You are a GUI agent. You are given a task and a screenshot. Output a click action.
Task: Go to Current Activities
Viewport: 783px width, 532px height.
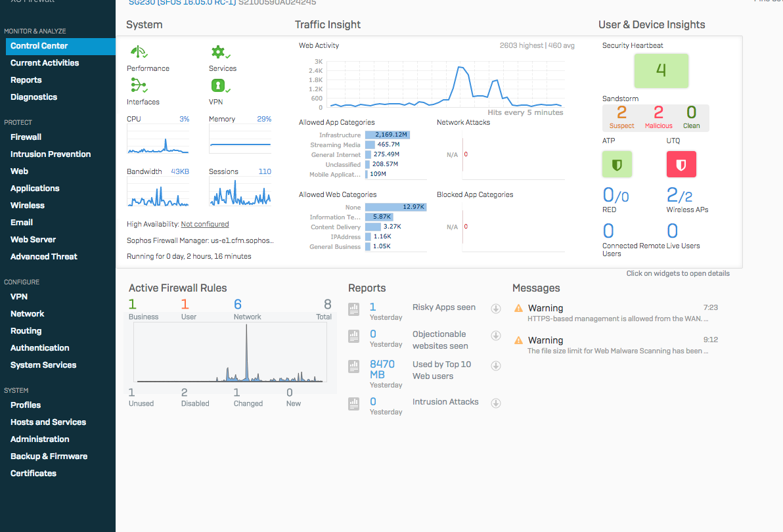click(x=45, y=63)
